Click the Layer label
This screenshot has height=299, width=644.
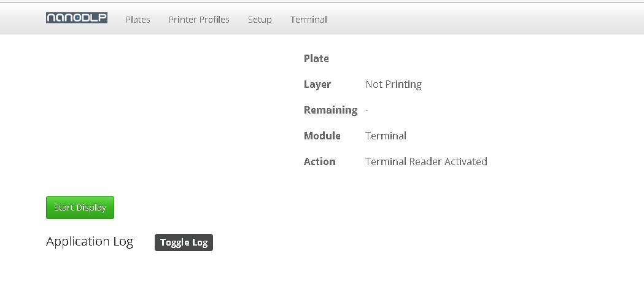tap(317, 84)
